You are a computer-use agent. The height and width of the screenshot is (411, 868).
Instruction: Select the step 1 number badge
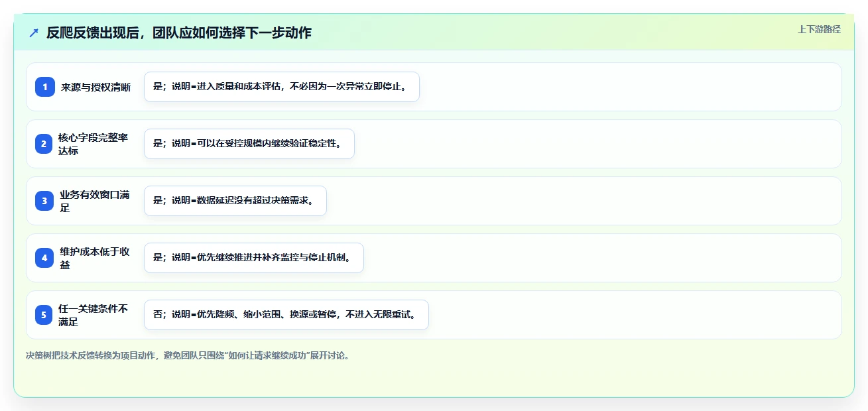(x=45, y=87)
